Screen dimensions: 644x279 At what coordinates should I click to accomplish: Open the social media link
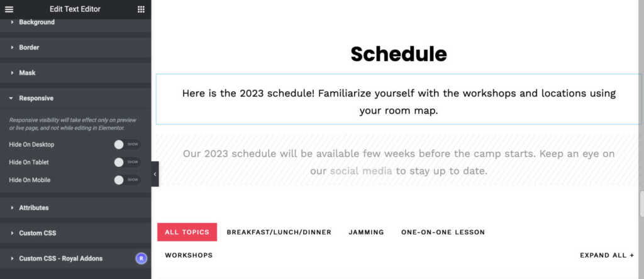361,171
